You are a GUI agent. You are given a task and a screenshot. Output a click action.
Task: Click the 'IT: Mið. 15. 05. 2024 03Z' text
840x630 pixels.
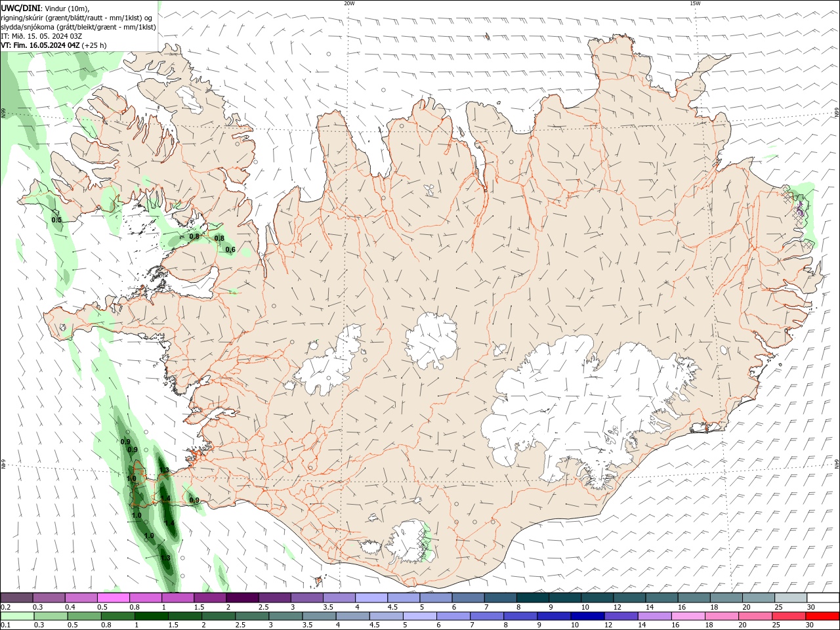coord(42,36)
